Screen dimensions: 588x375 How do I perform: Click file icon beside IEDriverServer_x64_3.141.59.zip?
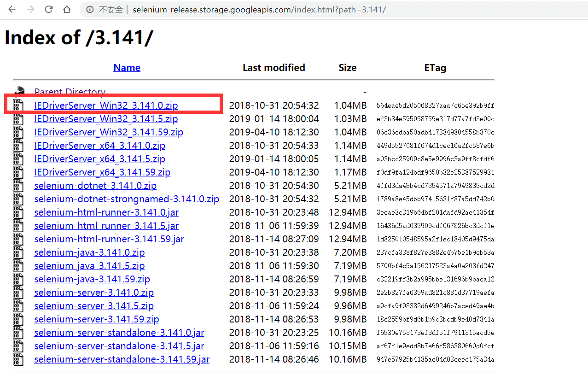pos(18,172)
